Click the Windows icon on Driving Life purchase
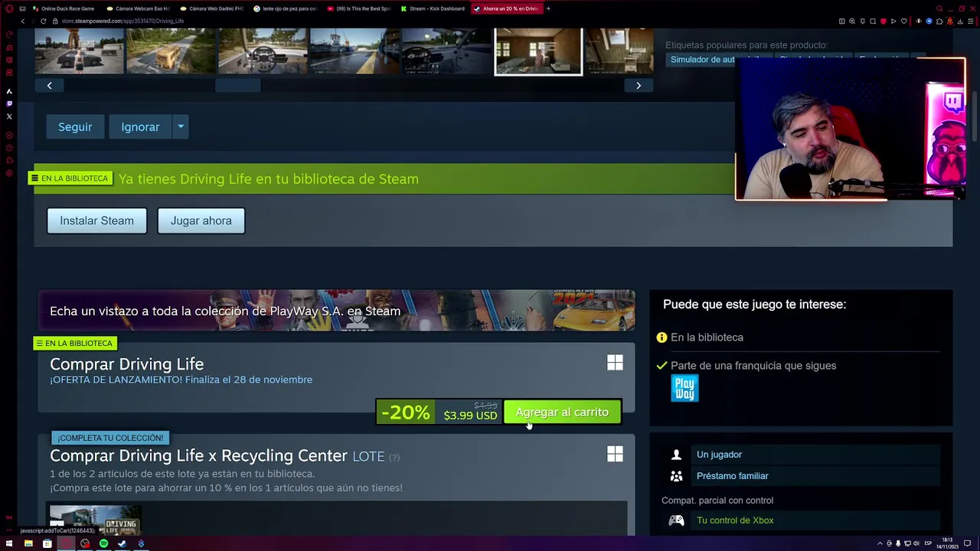The height and width of the screenshot is (551, 980). tap(615, 363)
